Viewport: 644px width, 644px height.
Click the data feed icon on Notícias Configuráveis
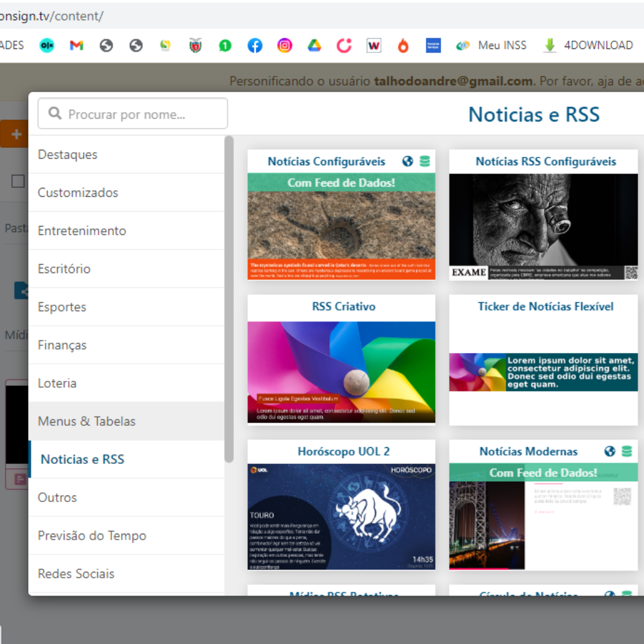(x=425, y=162)
